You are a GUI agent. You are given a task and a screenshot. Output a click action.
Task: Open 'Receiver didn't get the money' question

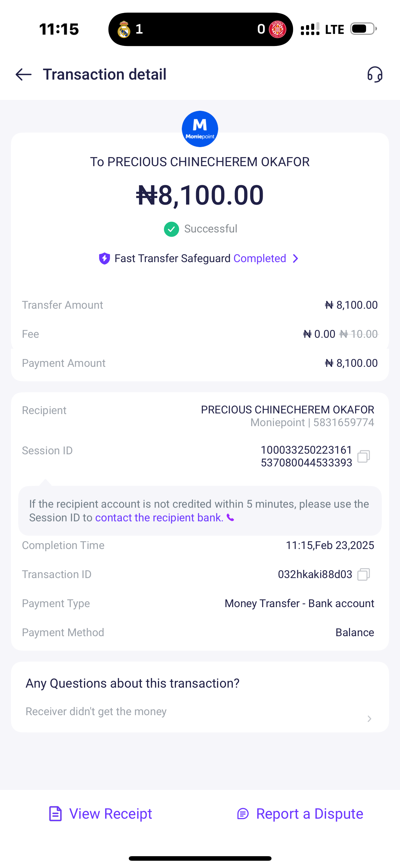click(x=96, y=711)
